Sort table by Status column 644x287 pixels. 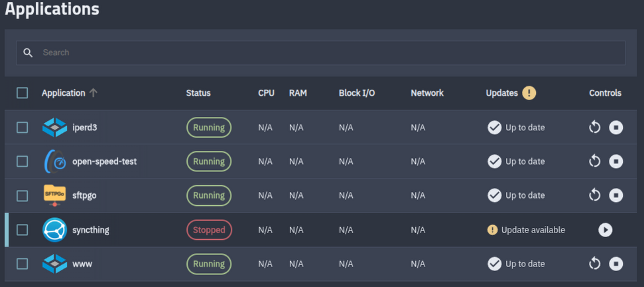point(198,93)
